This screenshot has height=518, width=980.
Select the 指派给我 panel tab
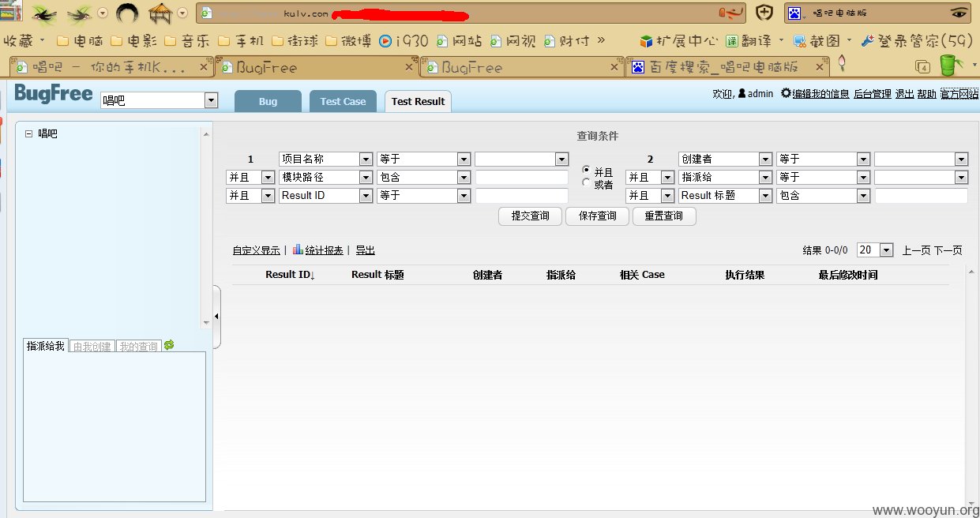pyautogui.click(x=46, y=346)
